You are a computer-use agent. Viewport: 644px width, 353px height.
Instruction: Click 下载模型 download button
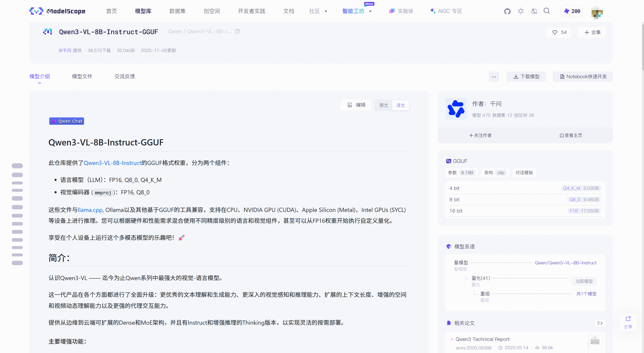point(526,77)
